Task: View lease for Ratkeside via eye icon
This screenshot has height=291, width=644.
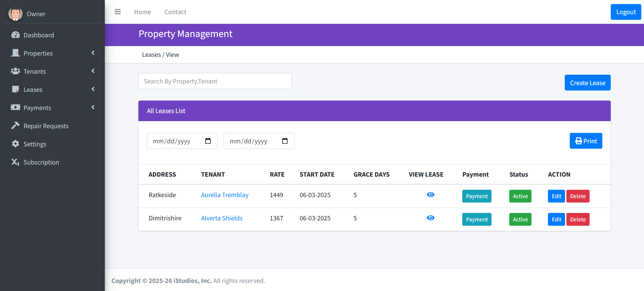Action: (430, 195)
